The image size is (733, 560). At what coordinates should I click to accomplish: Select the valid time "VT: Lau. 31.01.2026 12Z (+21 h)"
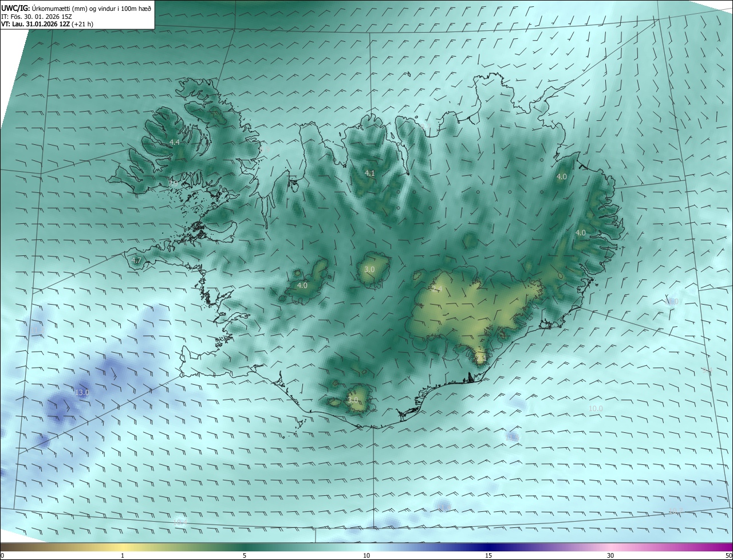pos(48,24)
